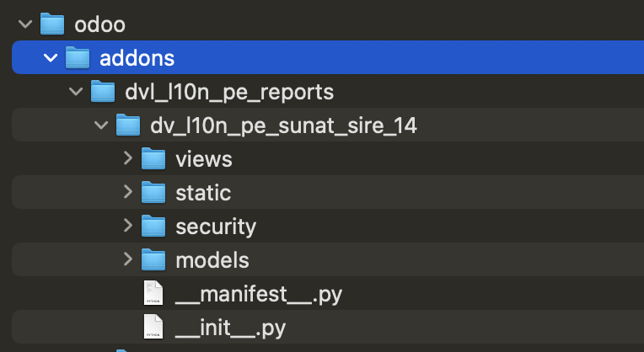Expand the views folder chevron
This screenshot has width=644, height=352.
pyautogui.click(x=127, y=158)
